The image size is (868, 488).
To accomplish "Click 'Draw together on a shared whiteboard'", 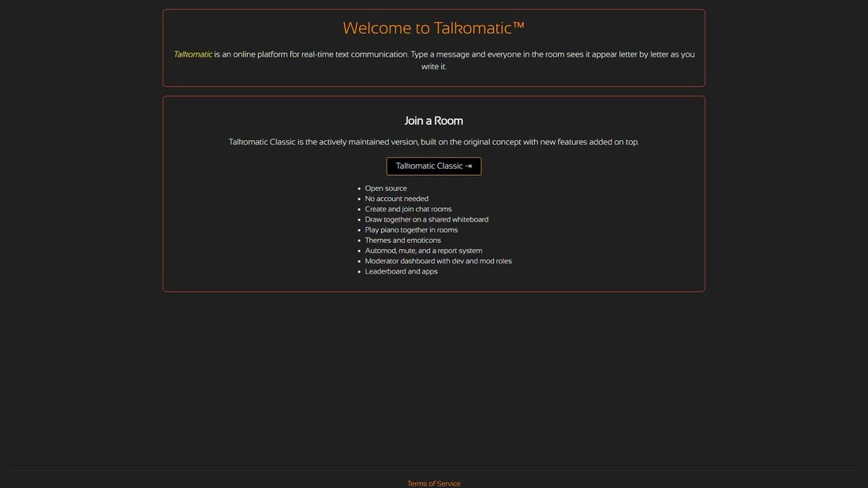I will (426, 220).
